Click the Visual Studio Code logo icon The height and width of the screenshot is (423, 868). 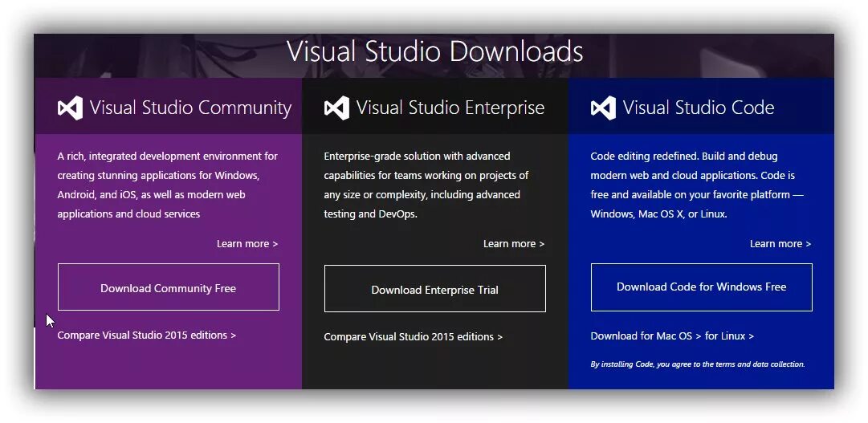(603, 108)
